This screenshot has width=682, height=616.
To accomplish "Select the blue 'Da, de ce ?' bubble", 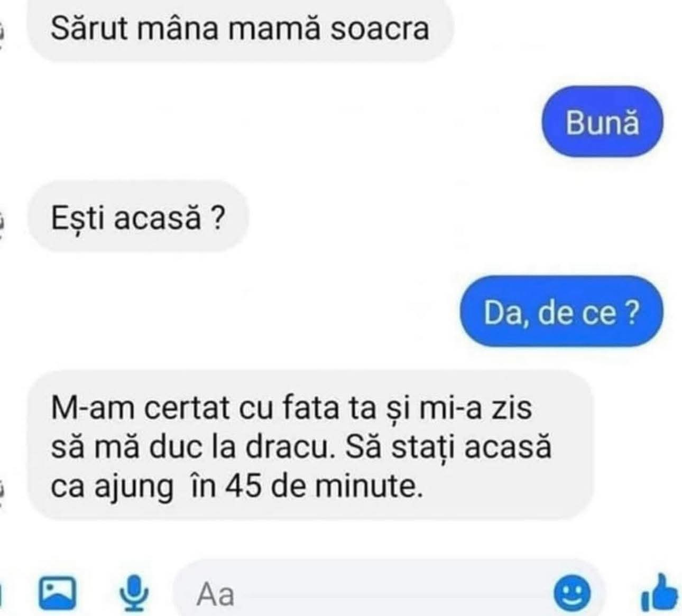I will click(561, 312).
